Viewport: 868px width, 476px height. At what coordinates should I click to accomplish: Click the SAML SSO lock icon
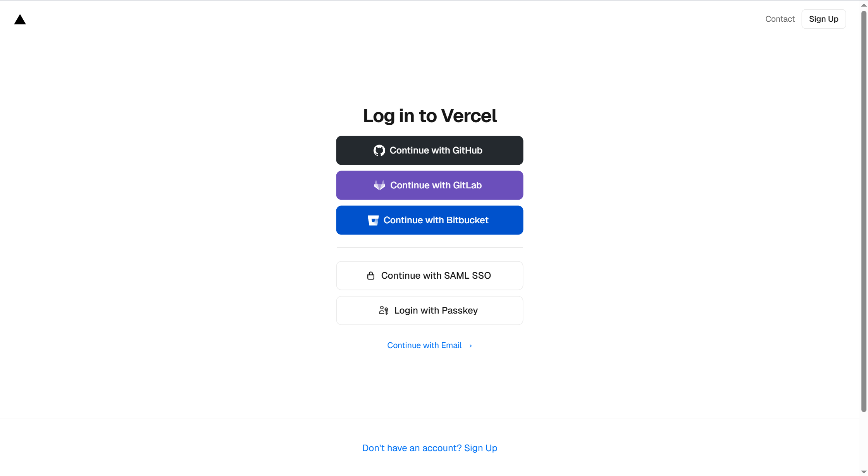coord(371,276)
